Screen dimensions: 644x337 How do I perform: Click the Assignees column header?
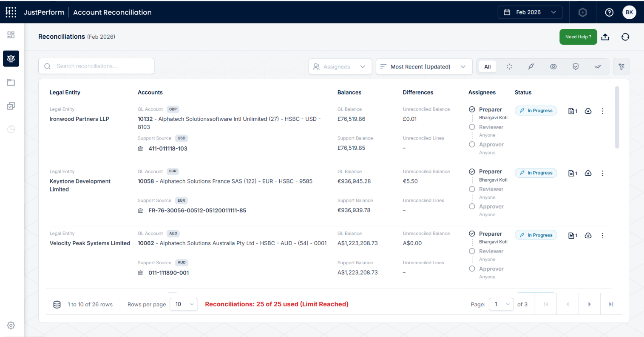point(482,92)
